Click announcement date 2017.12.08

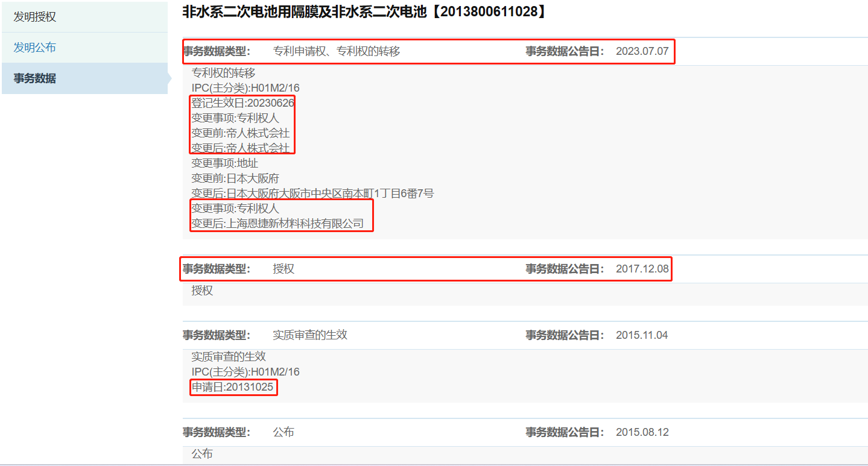(x=642, y=269)
